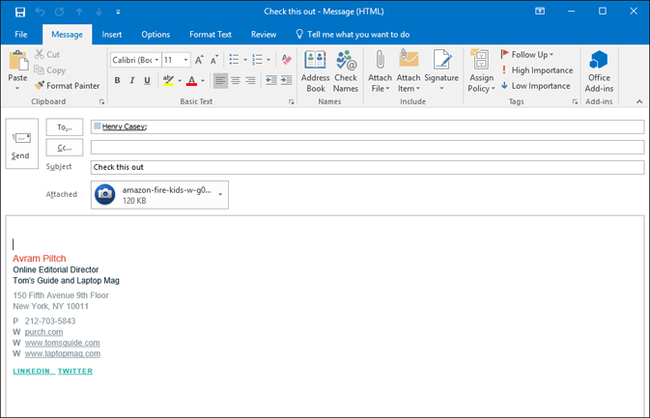
Task: Click the font color red A button
Action: [192, 81]
